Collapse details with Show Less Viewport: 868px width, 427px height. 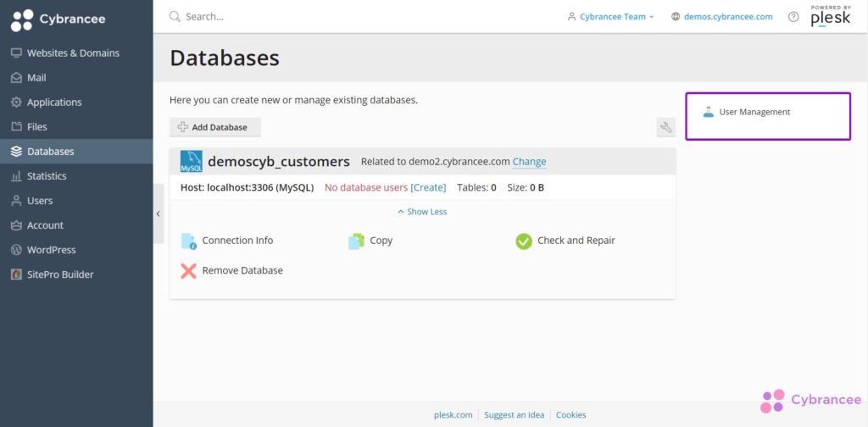pyautogui.click(x=422, y=212)
